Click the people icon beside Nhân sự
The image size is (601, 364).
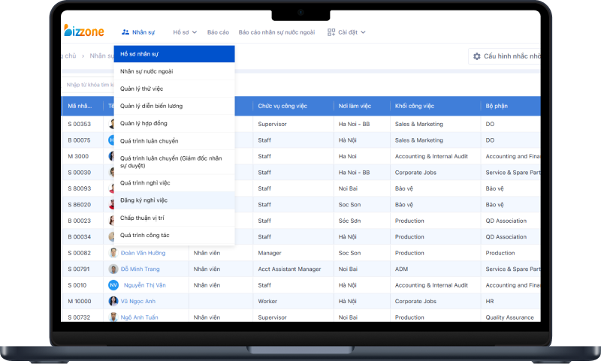coord(125,32)
